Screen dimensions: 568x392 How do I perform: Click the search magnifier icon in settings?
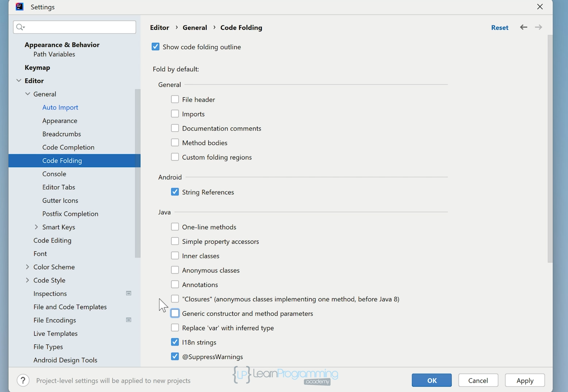coord(20,27)
